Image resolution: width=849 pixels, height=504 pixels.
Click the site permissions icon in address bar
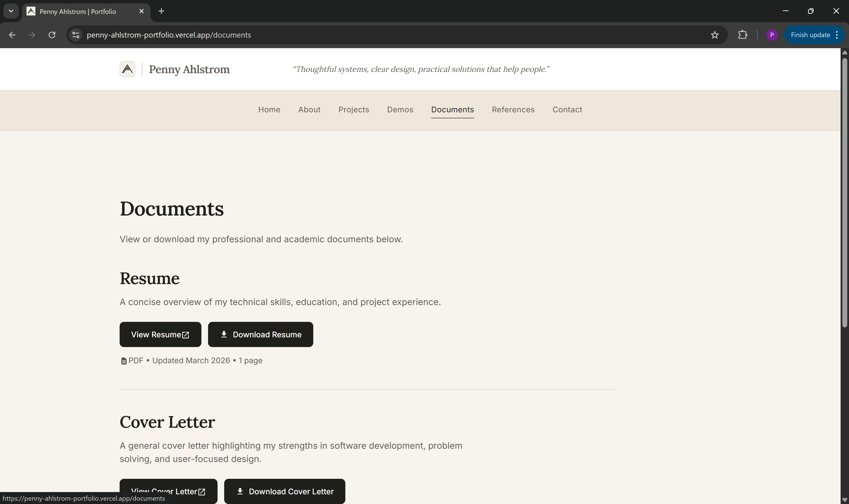[x=75, y=35]
